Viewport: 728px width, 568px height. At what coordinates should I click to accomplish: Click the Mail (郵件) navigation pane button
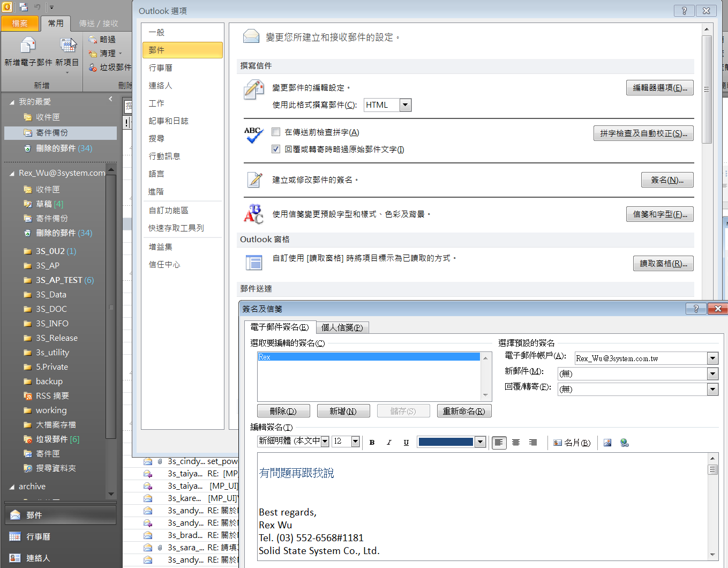click(61, 515)
